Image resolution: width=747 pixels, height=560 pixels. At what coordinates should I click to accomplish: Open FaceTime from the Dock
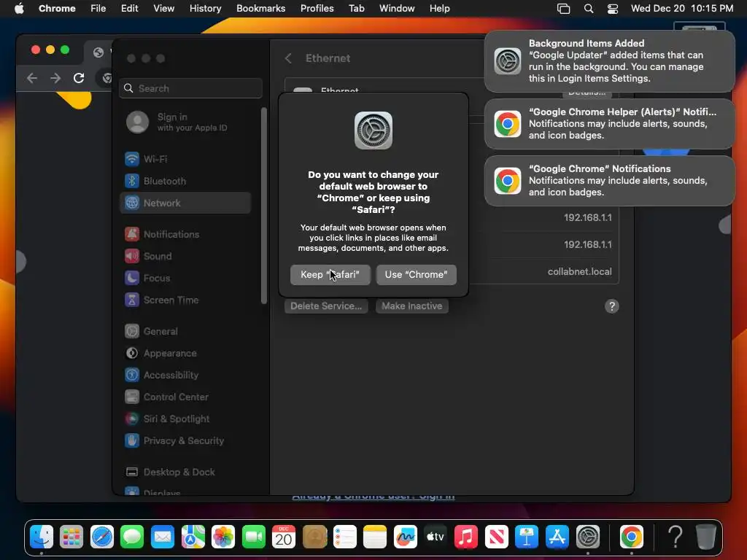pos(253,537)
